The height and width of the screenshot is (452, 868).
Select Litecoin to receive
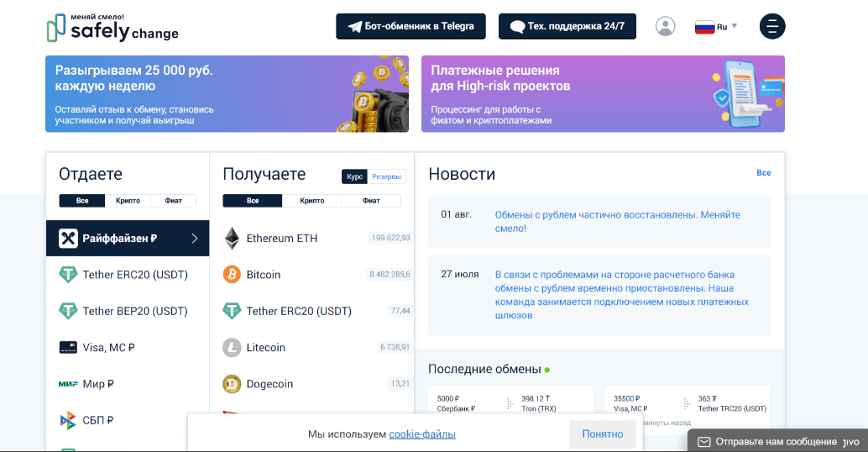click(x=311, y=347)
